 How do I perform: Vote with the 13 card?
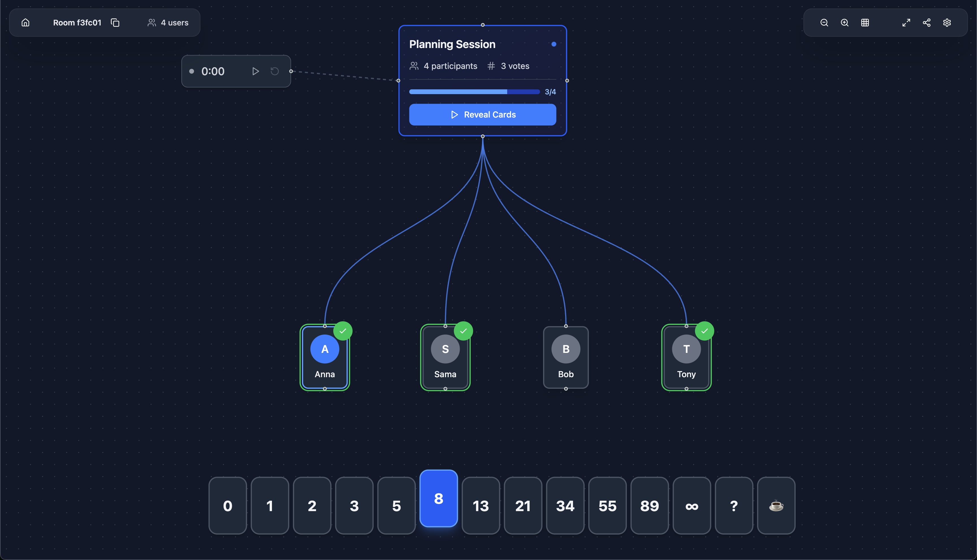coord(481,506)
